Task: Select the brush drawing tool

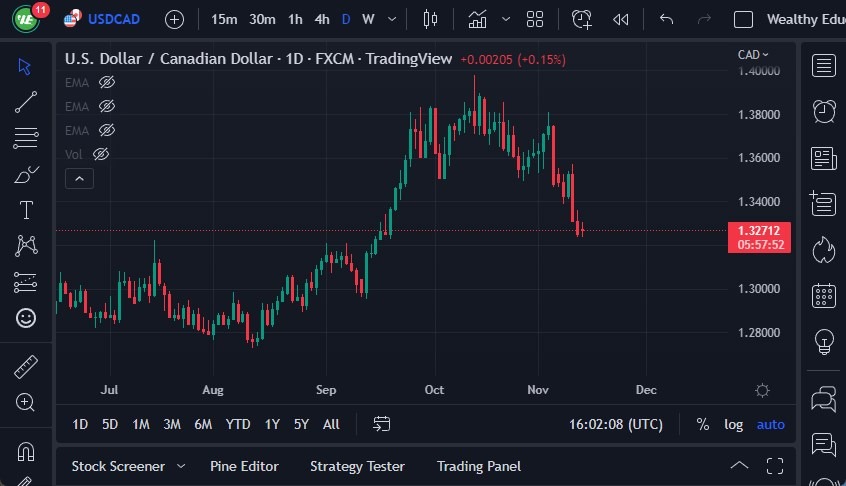Action: [x=25, y=174]
